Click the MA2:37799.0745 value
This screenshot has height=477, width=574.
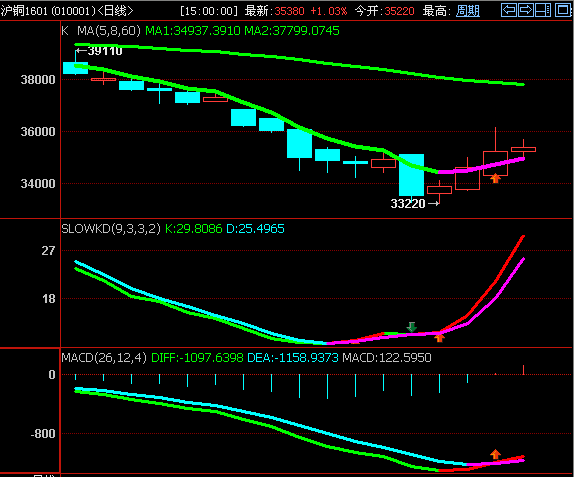292,31
